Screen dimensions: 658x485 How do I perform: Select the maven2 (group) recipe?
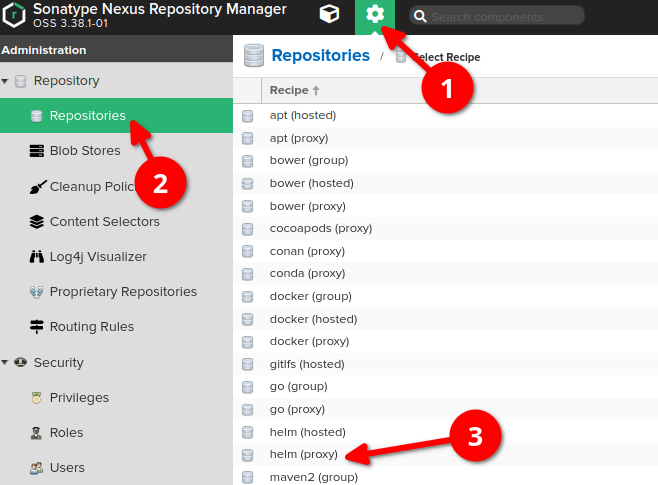[313, 477]
